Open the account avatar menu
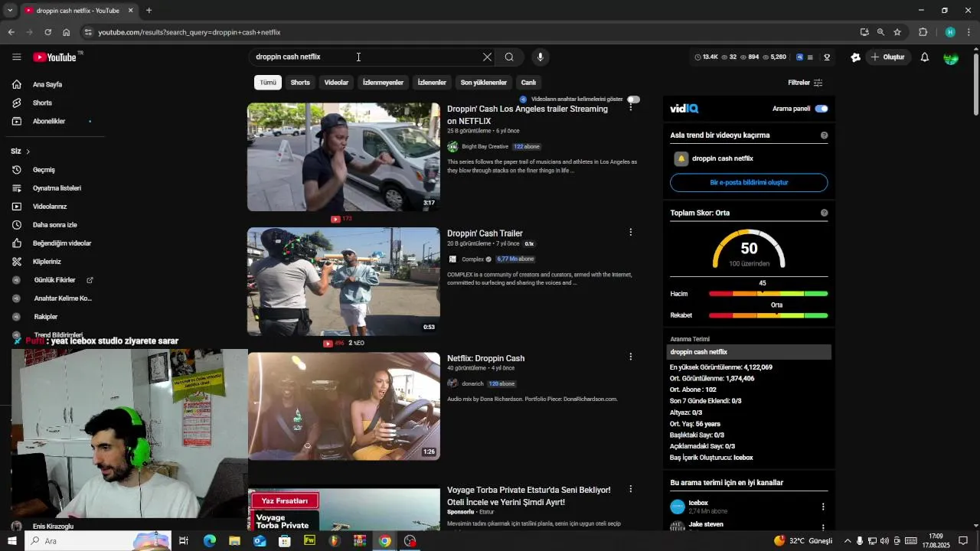This screenshot has height=551, width=980. click(951, 57)
